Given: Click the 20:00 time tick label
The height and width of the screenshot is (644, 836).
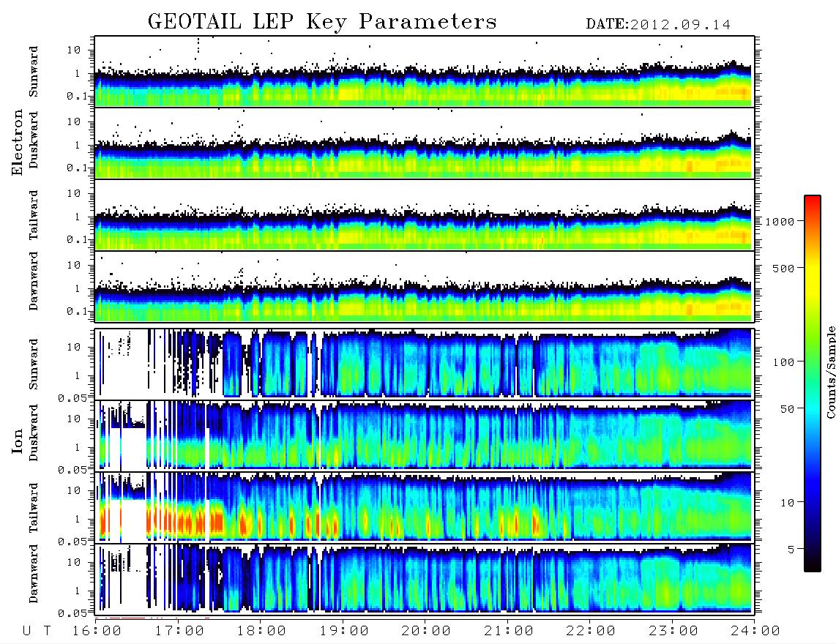Looking at the screenshot, I should click(x=426, y=632).
